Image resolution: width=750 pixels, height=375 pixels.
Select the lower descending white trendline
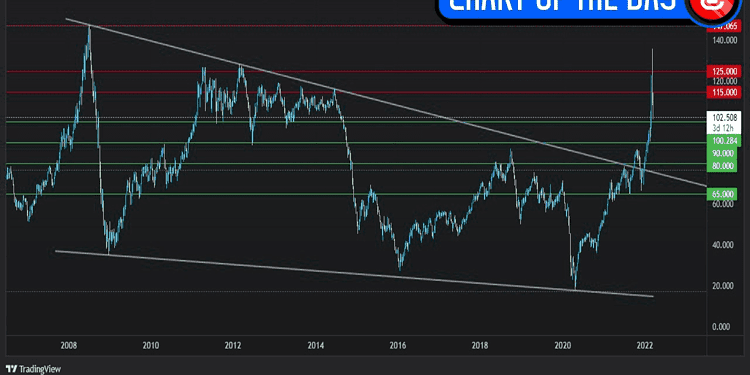[354, 274]
